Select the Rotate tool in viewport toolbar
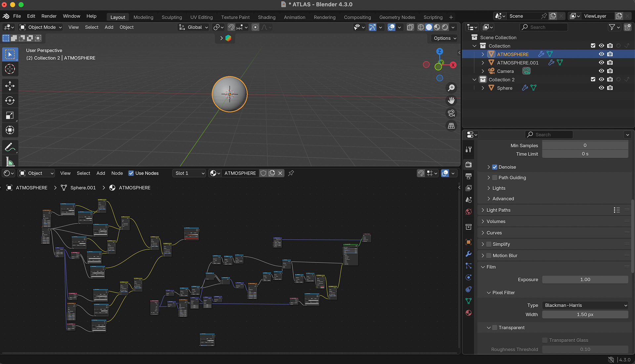Screen dimensions: 635x364 coord(10,101)
